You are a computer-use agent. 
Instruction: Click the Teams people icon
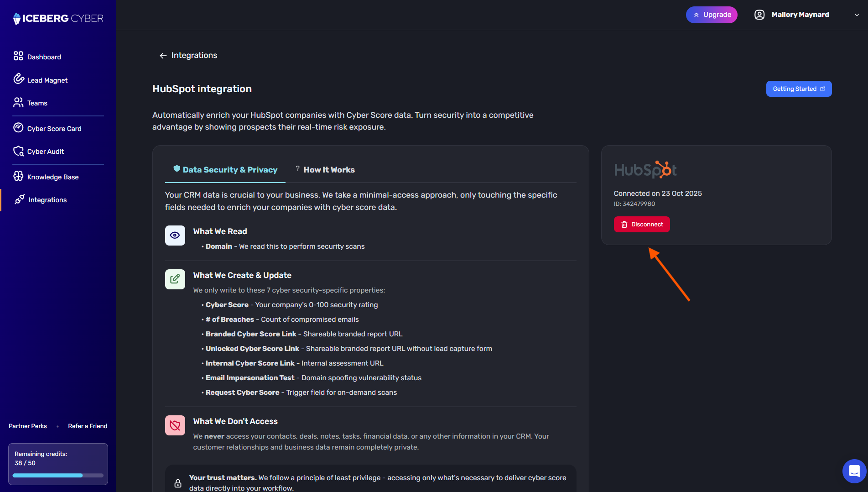18,102
